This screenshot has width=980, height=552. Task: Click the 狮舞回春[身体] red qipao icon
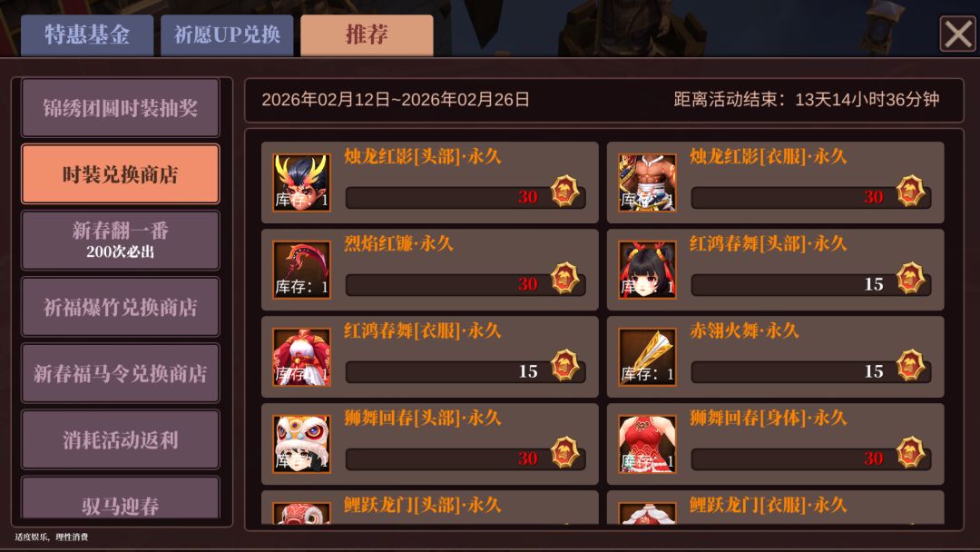(x=647, y=444)
